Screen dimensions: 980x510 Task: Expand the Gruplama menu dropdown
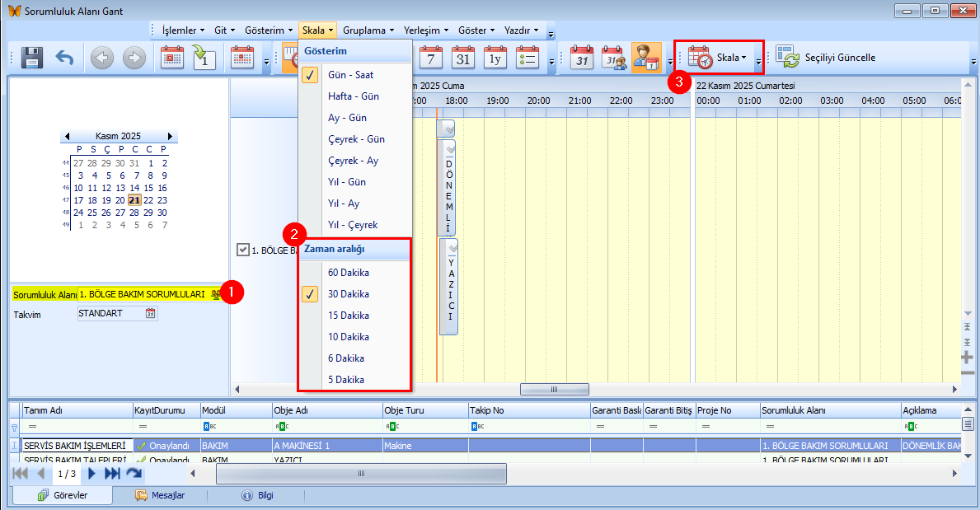368,30
